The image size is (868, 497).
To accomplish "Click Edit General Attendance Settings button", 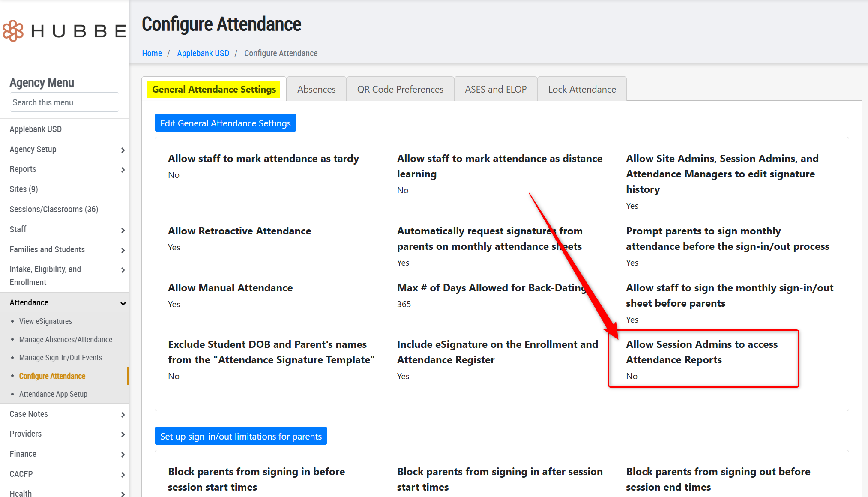I will (225, 123).
